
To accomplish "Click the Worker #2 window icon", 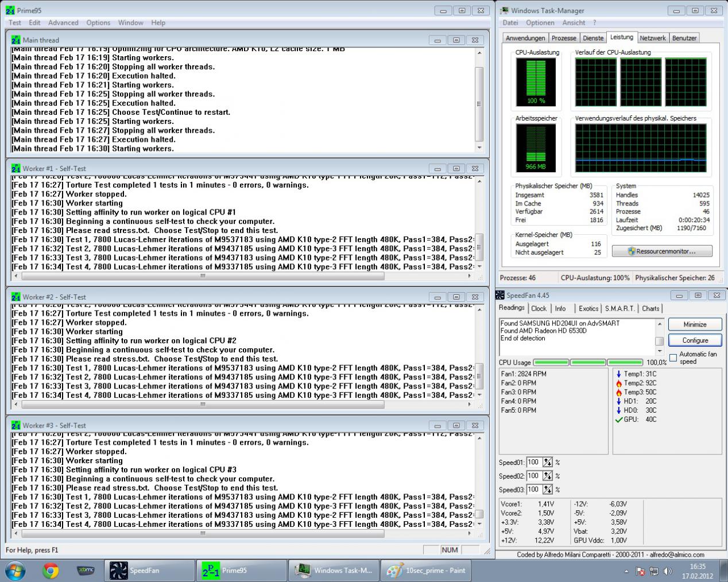I will point(16,297).
